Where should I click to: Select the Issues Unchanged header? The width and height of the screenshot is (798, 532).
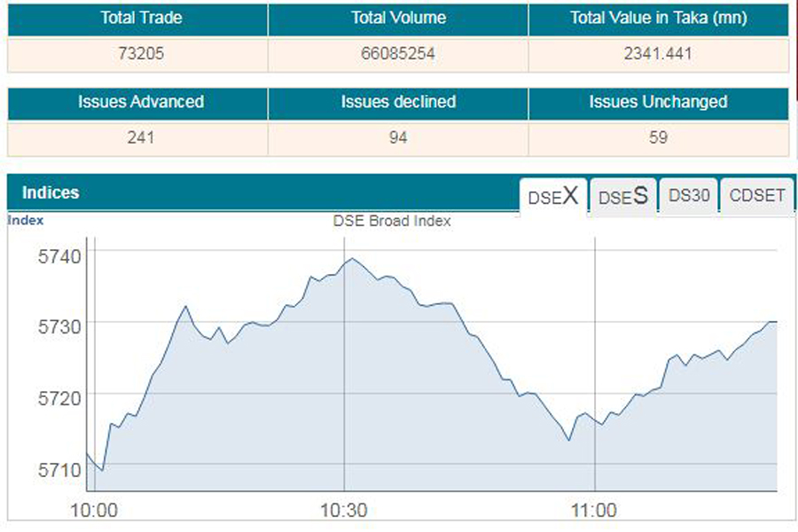(x=658, y=102)
